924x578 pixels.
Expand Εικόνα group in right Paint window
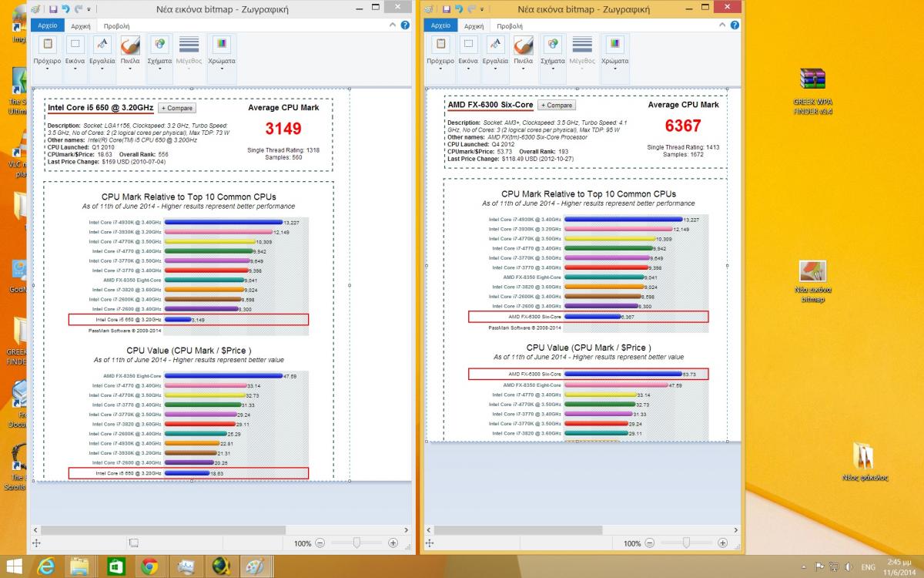[468, 58]
